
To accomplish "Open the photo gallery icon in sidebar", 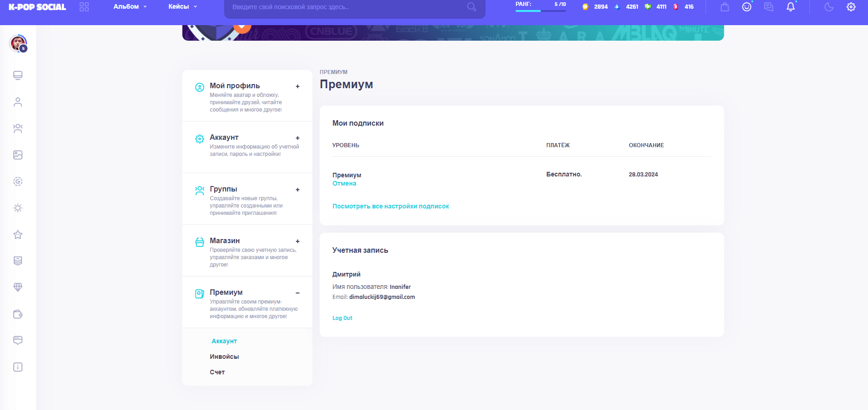I will (x=18, y=155).
